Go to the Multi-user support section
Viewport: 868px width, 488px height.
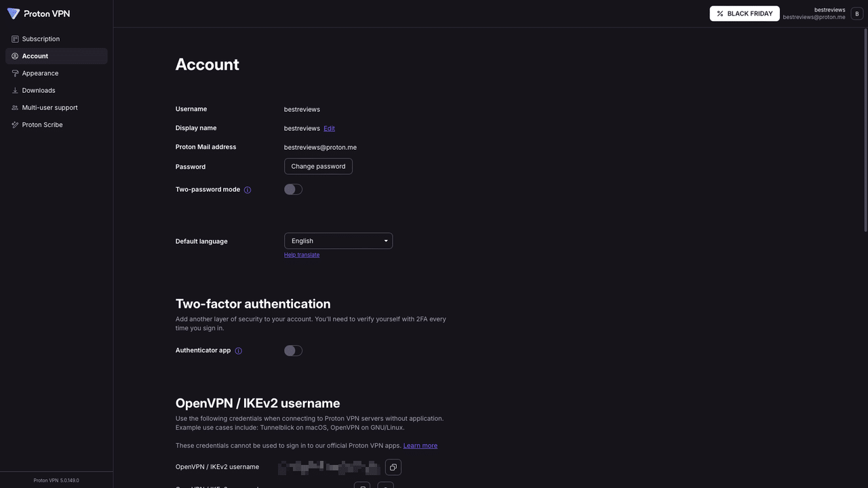(x=49, y=107)
